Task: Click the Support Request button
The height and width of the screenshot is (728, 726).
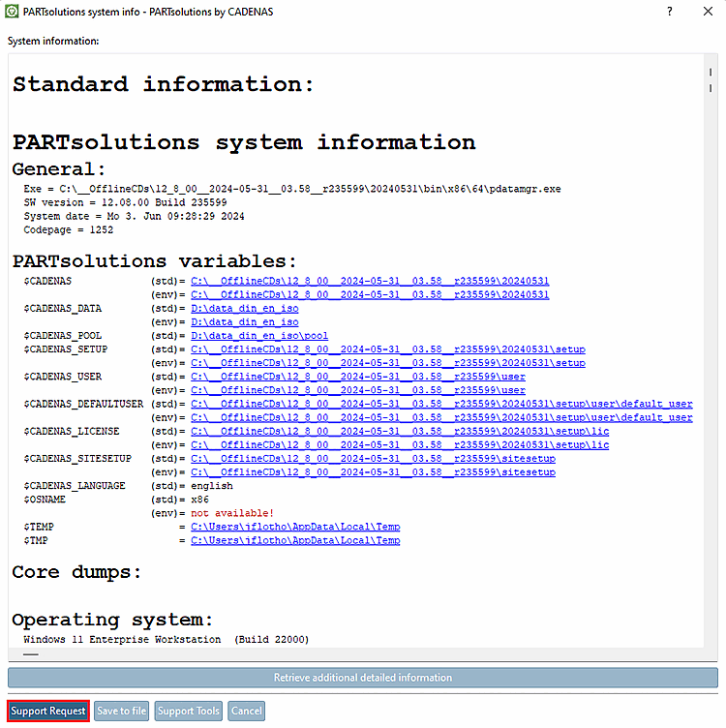Action: tap(48, 711)
